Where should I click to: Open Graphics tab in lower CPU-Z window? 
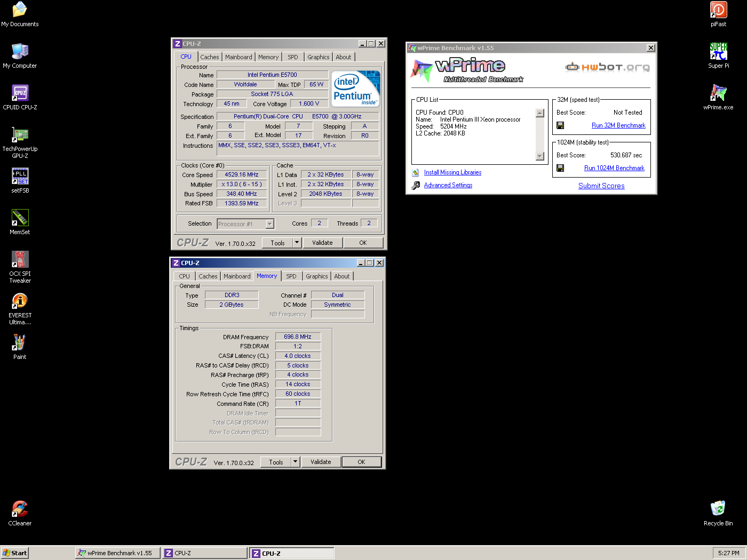point(317,276)
